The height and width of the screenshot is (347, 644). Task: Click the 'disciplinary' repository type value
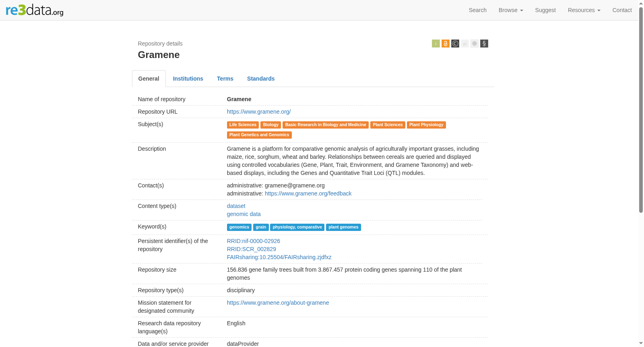(x=241, y=290)
